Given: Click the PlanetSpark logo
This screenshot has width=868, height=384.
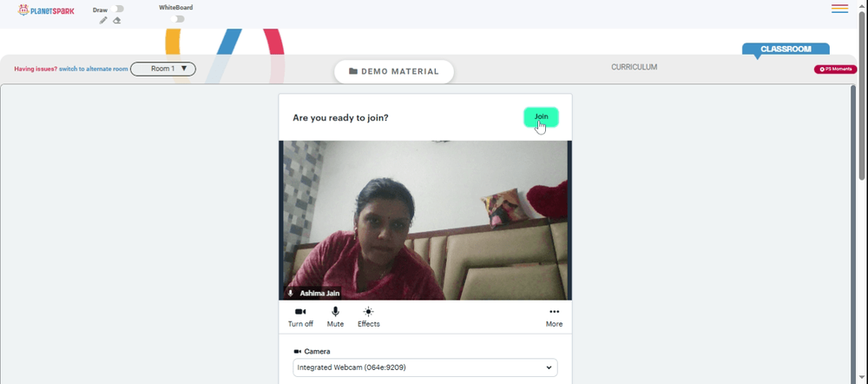Looking at the screenshot, I should (46, 10).
